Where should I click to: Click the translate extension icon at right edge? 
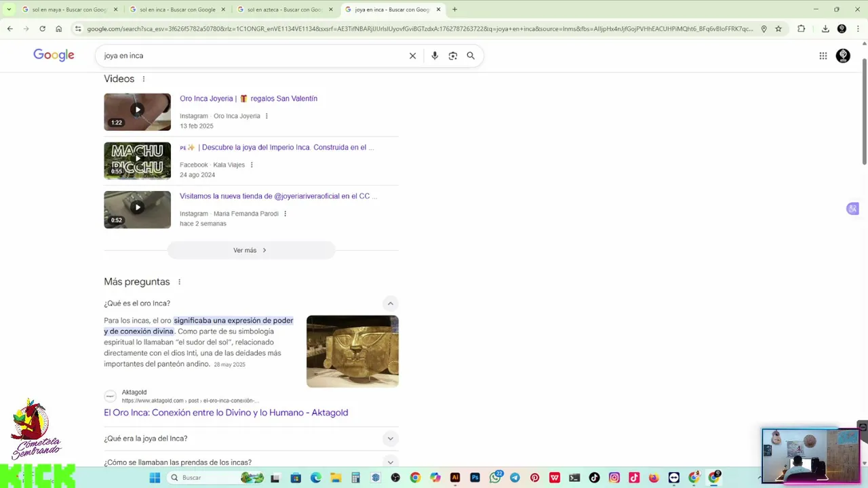(x=853, y=209)
